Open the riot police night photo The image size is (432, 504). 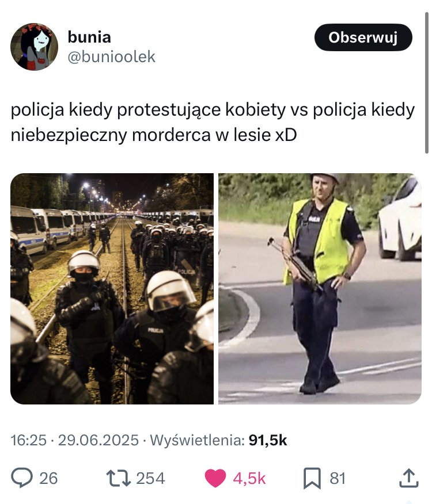(x=112, y=289)
